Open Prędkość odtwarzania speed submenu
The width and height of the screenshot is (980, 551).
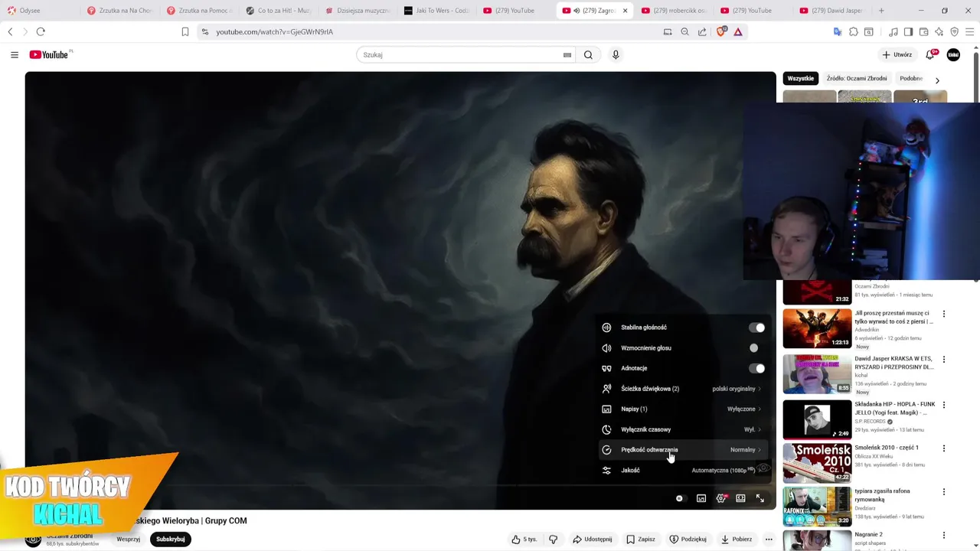(682, 450)
